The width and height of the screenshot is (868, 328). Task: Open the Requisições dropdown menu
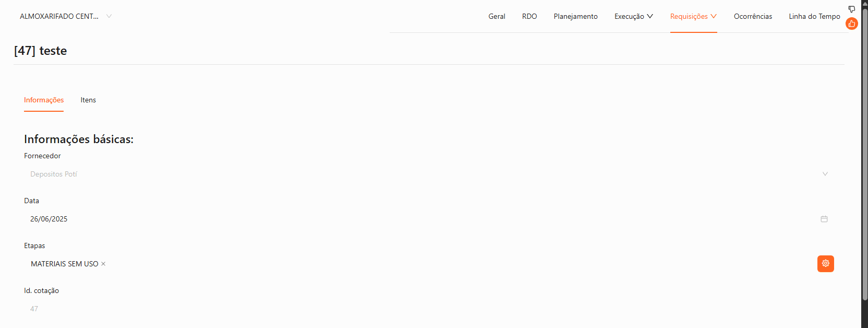pyautogui.click(x=693, y=16)
